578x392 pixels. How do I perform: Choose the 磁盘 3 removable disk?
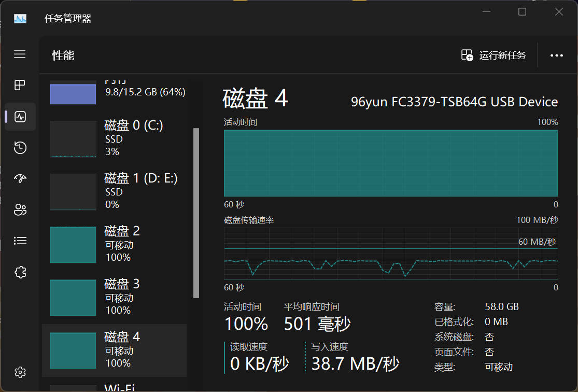[x=114, y=297]
